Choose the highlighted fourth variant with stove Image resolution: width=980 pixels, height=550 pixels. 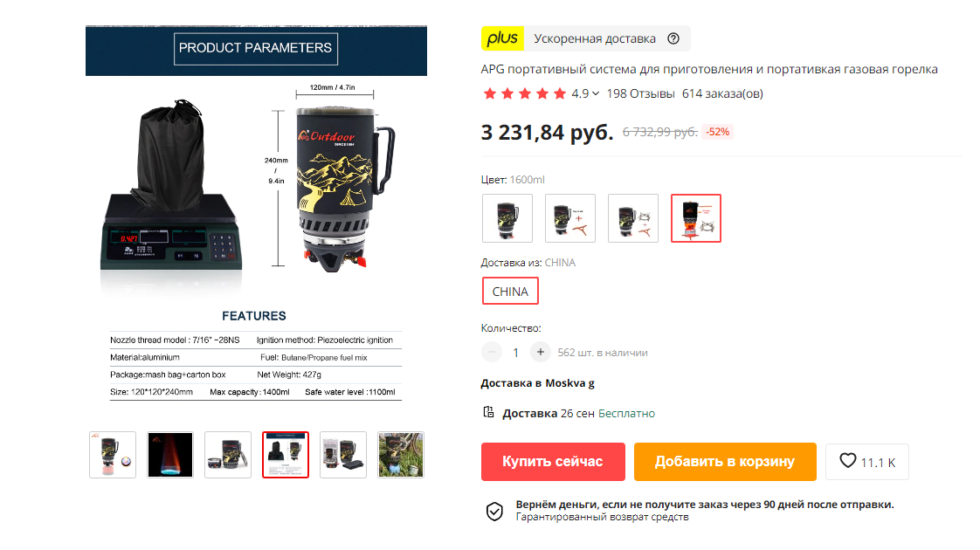[x=695, y=218]
